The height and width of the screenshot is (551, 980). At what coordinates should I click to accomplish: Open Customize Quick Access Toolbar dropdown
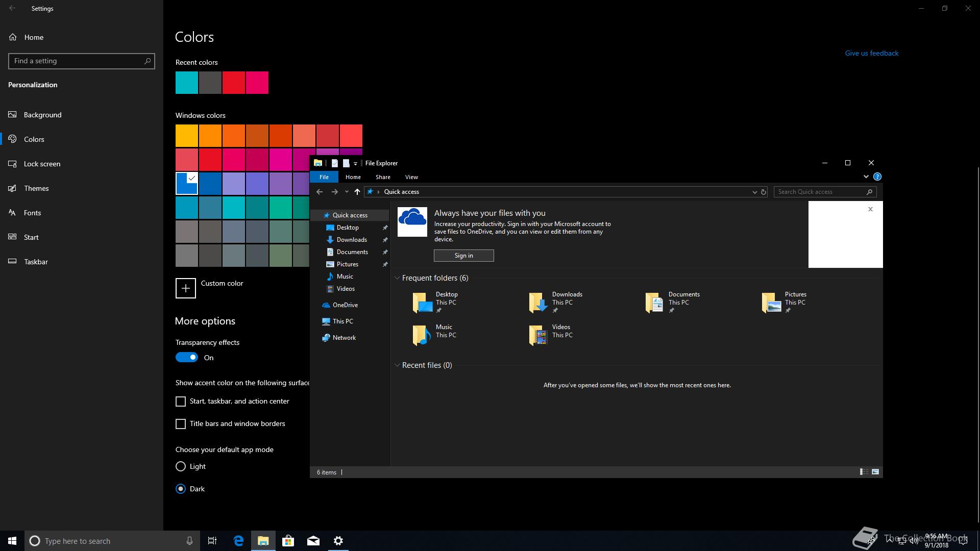pyautogui.click(x=355, y=164)
